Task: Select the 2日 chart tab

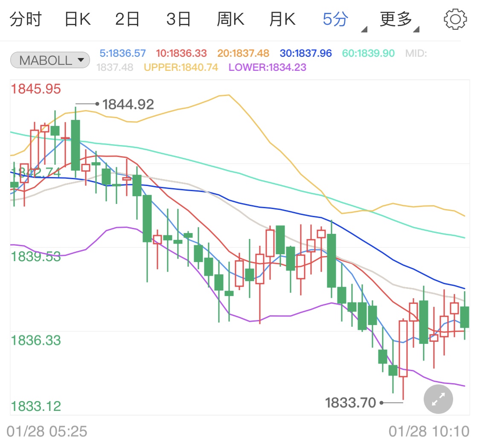Action: pos(127,19)
